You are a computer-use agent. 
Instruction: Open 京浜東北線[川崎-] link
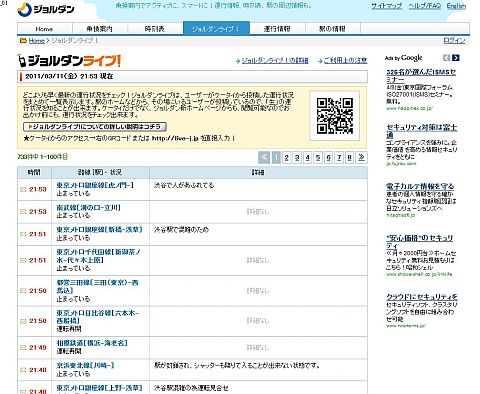[x=85, y=365]
